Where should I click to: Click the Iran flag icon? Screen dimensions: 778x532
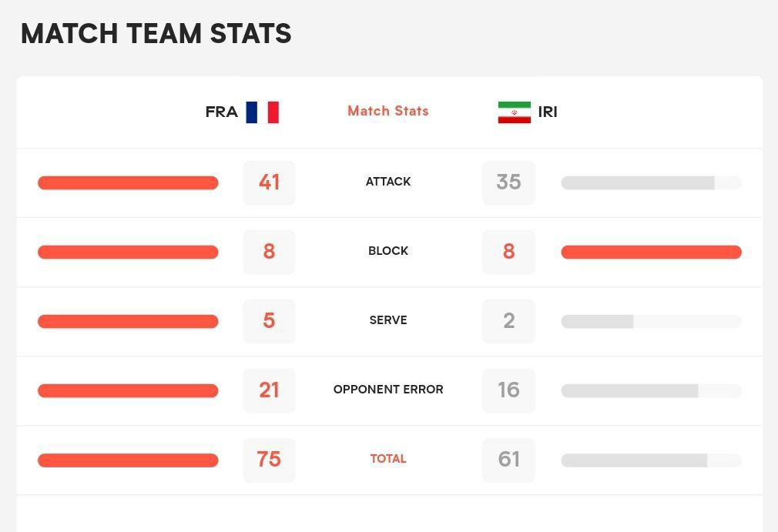point(514,112)
